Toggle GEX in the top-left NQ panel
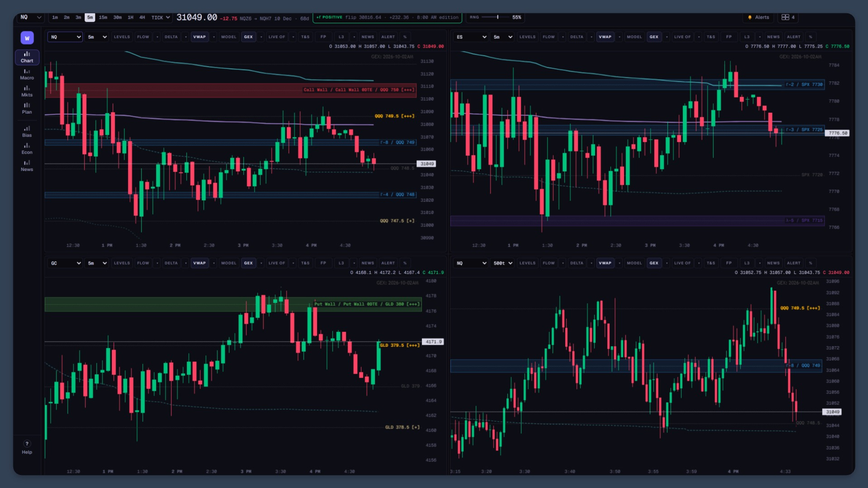This screenshot has height=488, width=868. [x=248, y=37]
